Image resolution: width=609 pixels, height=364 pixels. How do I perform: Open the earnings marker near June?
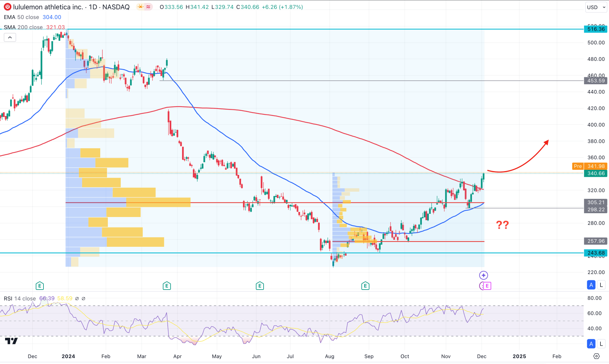[x=260, y=286]
